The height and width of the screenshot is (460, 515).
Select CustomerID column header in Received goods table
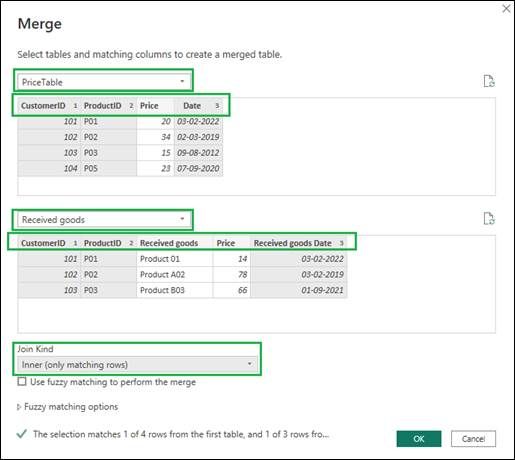tap(49, 243)
